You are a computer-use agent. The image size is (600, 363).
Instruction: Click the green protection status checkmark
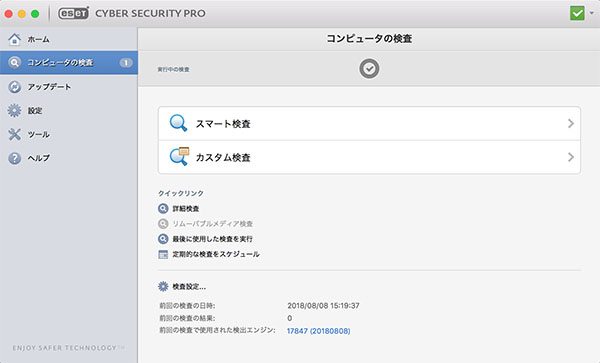click(577, 13)
